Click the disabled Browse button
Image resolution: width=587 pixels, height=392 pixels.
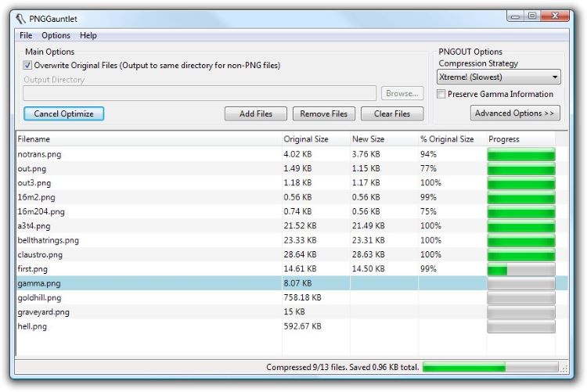402,93
